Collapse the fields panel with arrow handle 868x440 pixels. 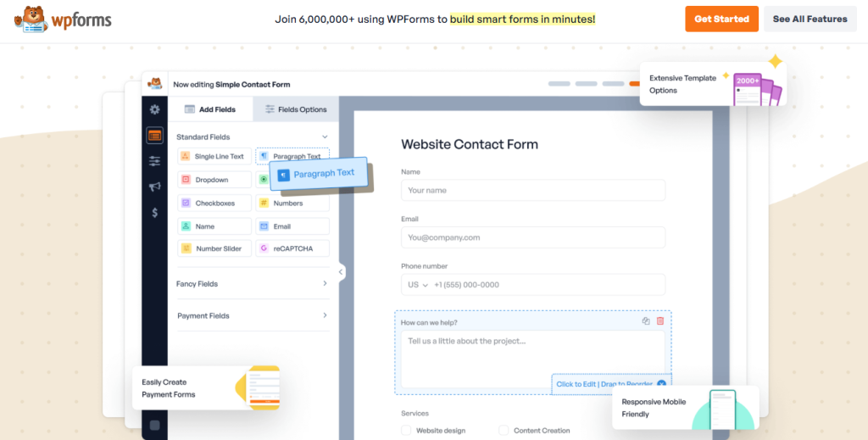[341, 272]
